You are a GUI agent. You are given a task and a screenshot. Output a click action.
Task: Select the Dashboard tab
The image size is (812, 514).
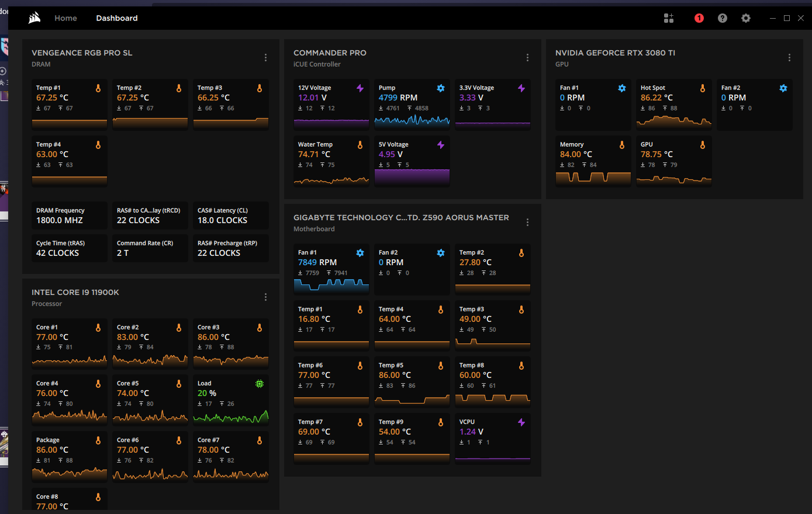116,18
